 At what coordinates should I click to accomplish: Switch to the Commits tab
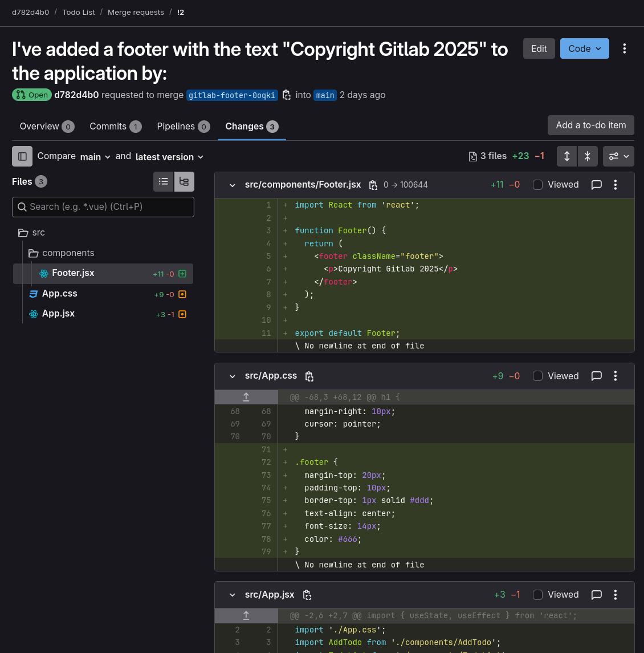115,126
